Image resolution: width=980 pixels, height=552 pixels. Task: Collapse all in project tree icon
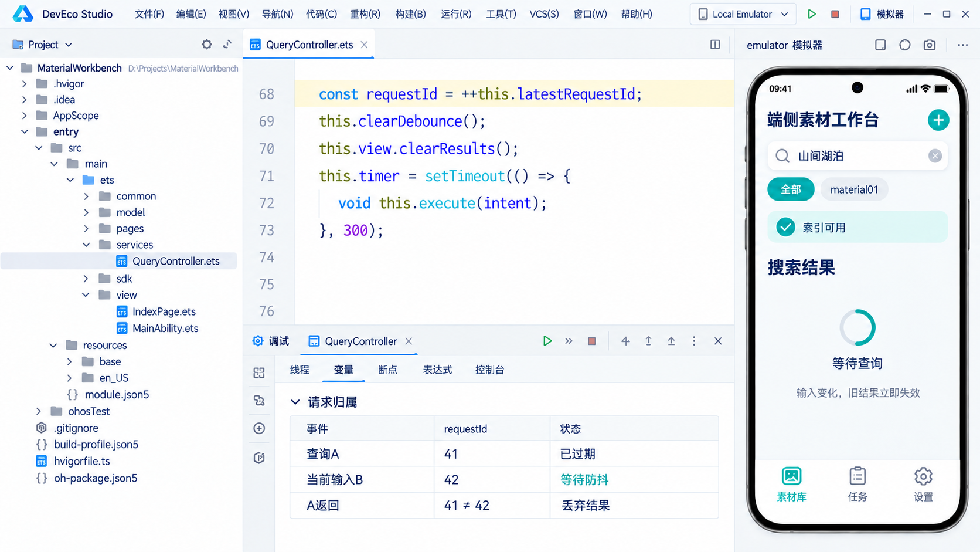coord(227,45)
